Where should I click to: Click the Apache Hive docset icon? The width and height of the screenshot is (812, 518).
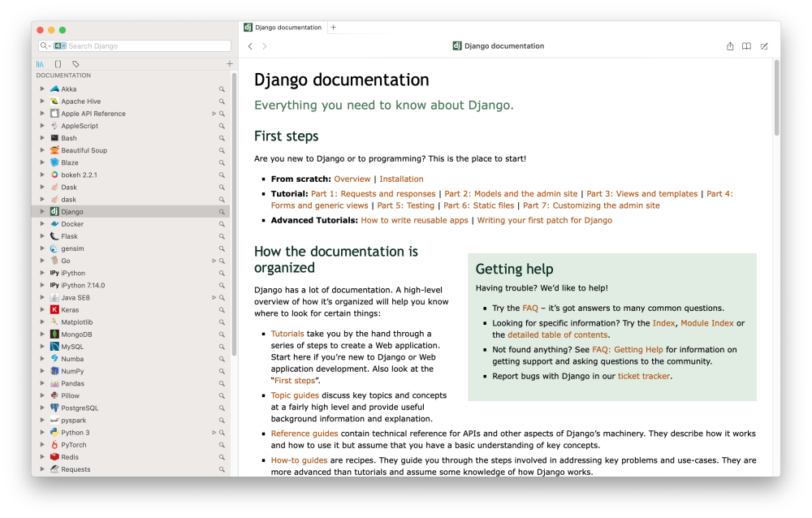pyautogui.click(x=54, y=101)
